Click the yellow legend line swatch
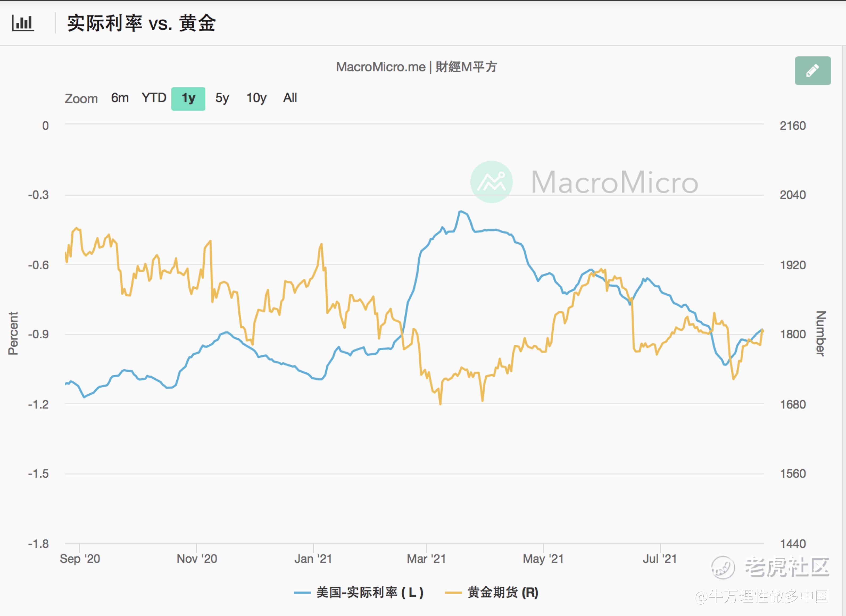Screen dimensions: 846x616 [x=453, y=593]
